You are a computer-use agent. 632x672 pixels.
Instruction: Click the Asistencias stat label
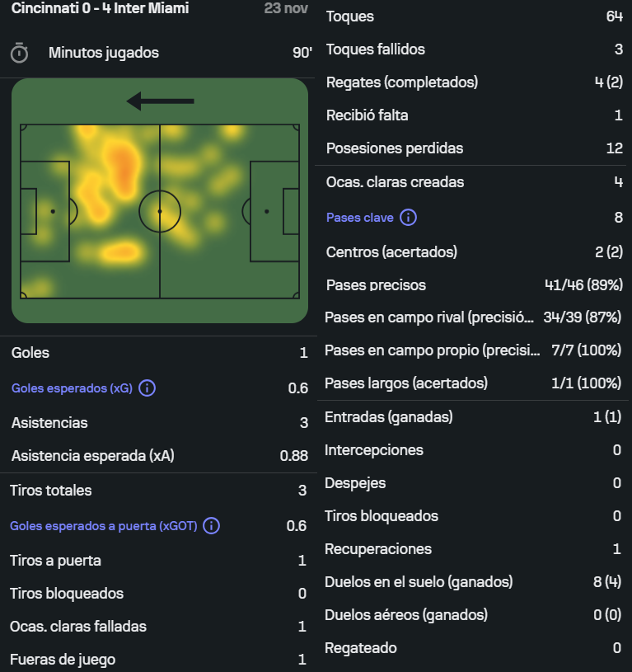pyautogui.click(x=49, y=423)
